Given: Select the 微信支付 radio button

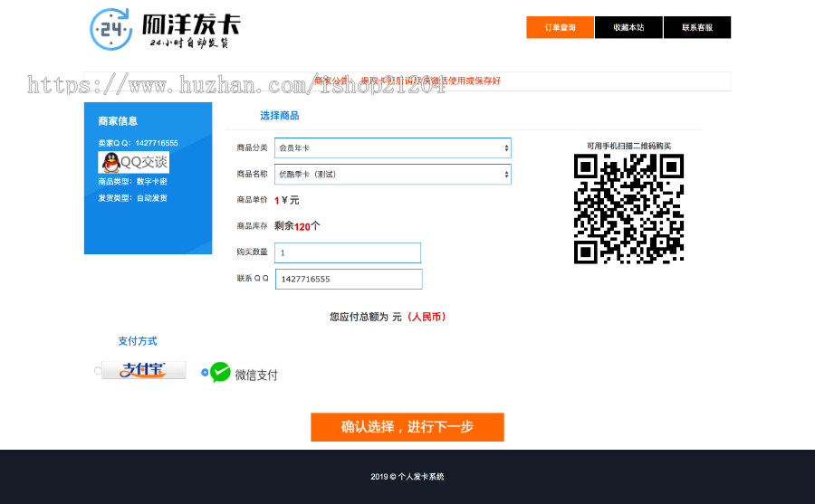Looking at the screenshot, I should 205,372.
